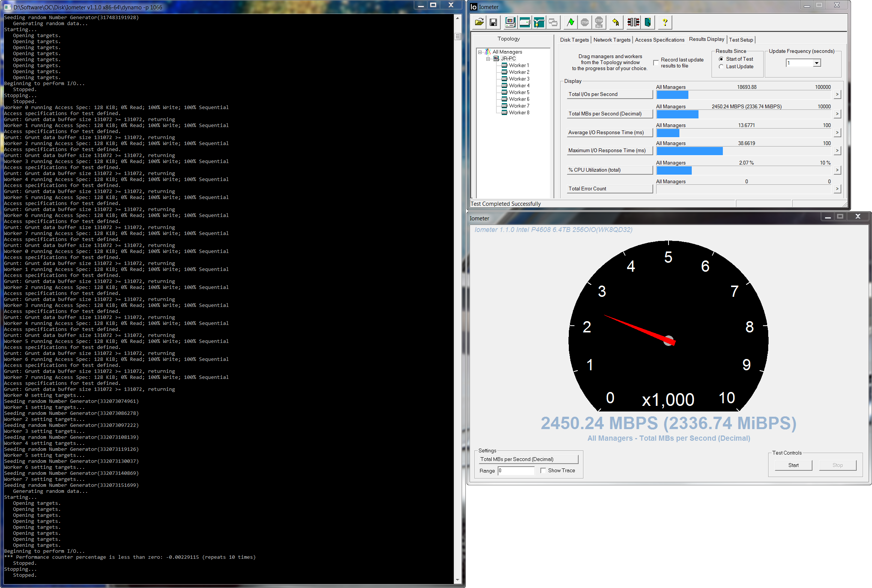Enable the Show Trace checkbox

(x=543, y=470)
